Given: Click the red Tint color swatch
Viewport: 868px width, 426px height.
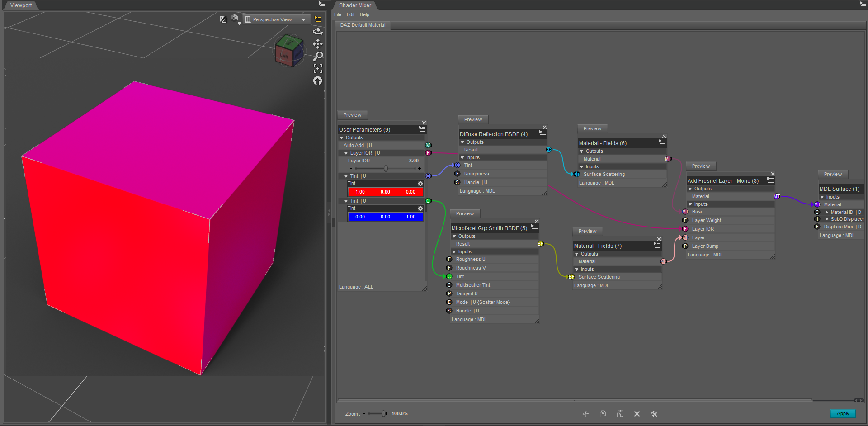Looking at the screenshot, I should (385, 192).
